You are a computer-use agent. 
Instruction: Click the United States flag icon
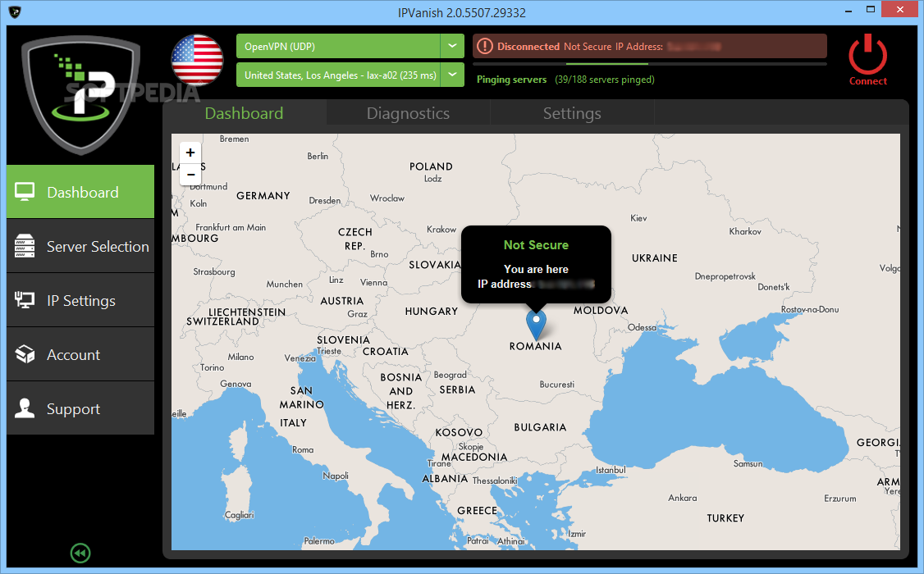click(x=198, y=60)
